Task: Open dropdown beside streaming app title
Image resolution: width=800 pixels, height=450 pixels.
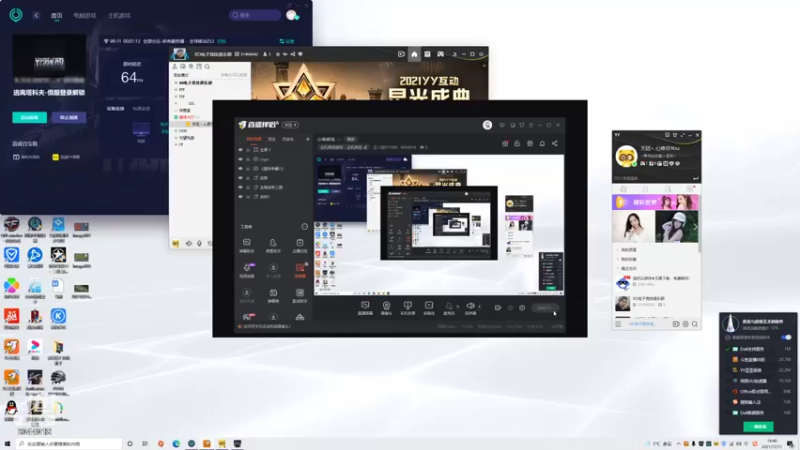Action: [291, 125]
